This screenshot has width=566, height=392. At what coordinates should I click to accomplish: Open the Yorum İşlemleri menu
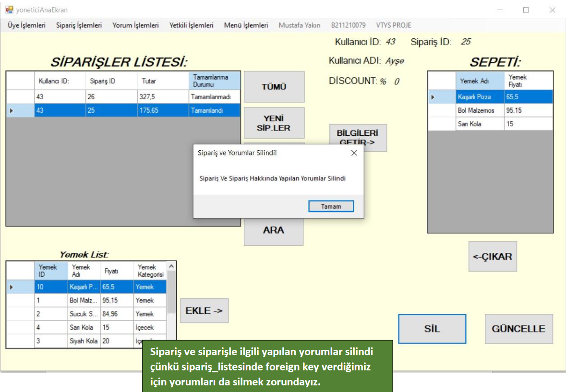[x=135, y=25]
